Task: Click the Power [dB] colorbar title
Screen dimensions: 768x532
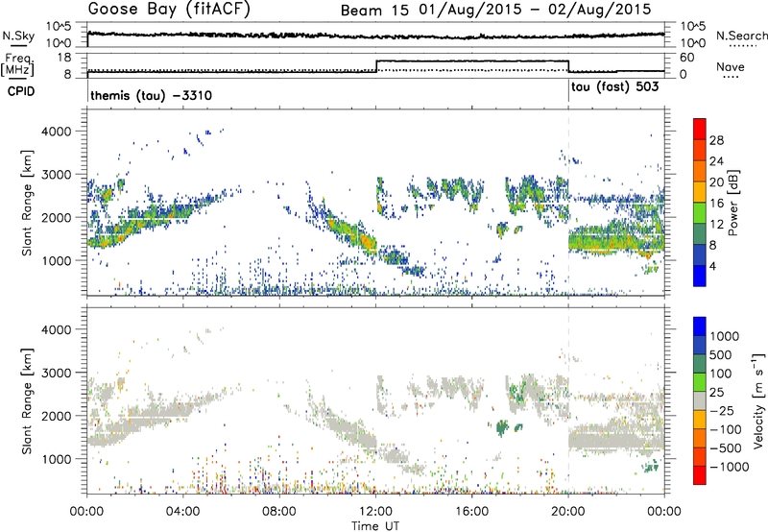Action: (733, 203)
